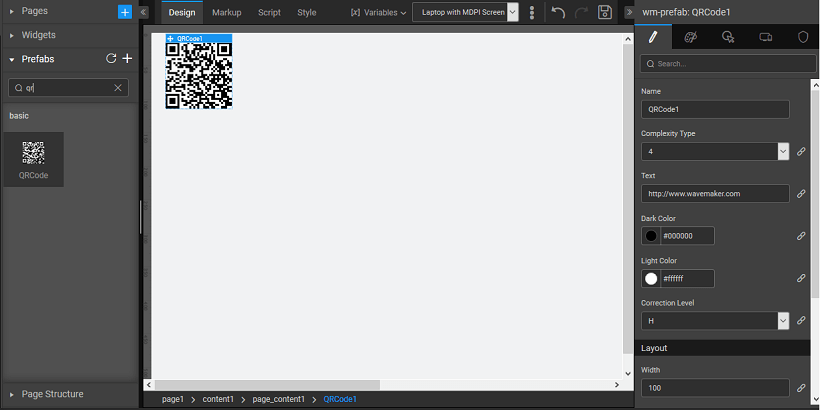Screen dimensions: 820x410
Task: Click the undo arrow icon
Action: (558, 13)
